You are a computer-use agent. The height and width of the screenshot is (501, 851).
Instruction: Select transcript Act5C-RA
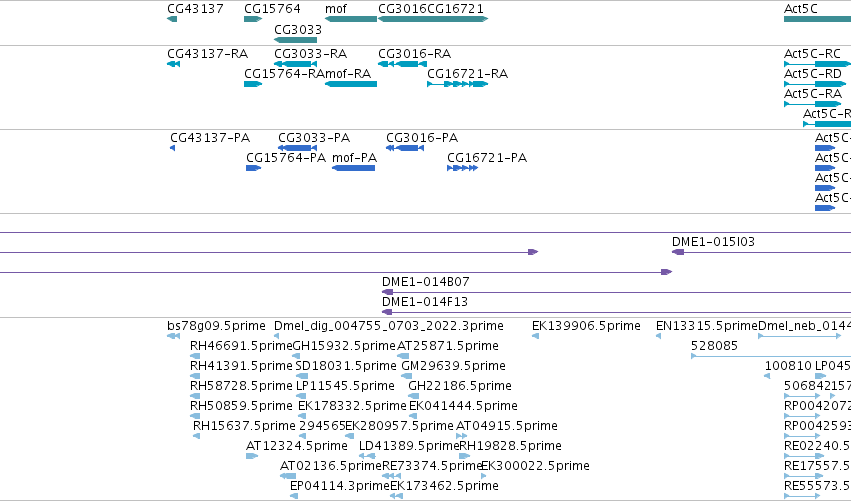(x=812, y=104)
